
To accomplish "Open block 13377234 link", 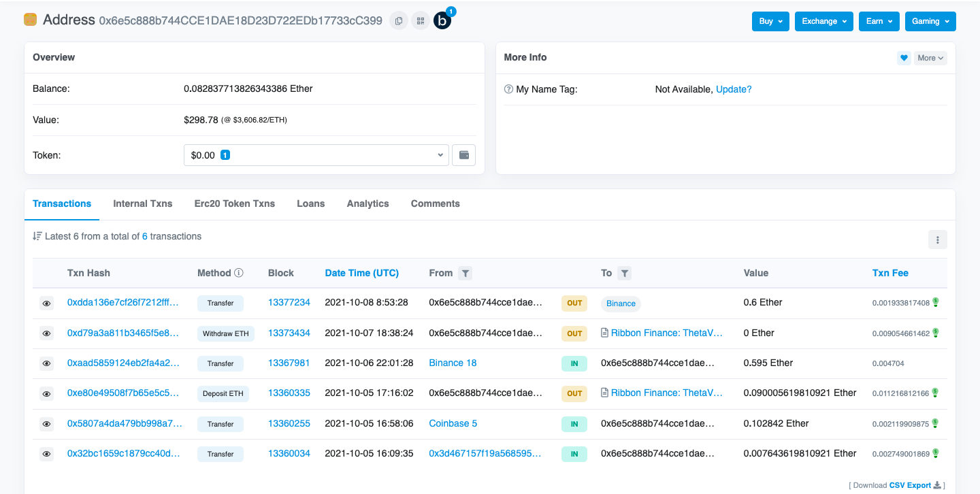I will click(289, 302).
